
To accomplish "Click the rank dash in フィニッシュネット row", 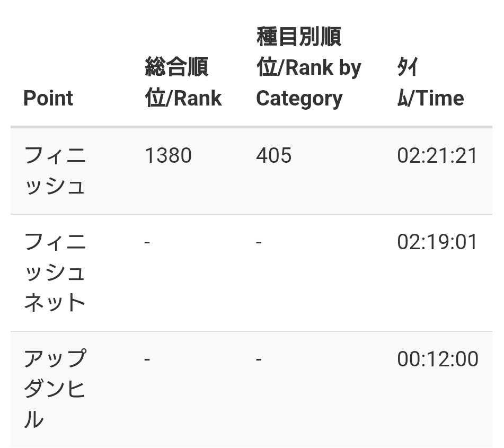I will pos(147,242).
